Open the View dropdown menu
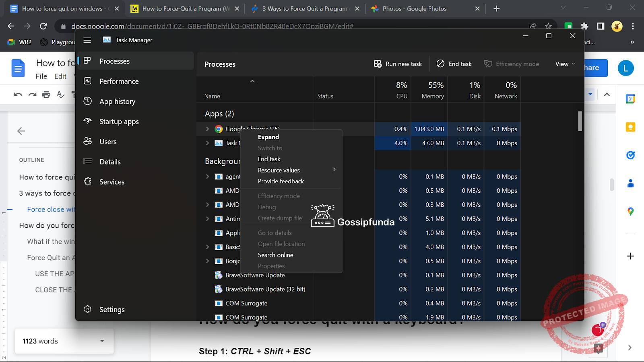 point(565,64)
